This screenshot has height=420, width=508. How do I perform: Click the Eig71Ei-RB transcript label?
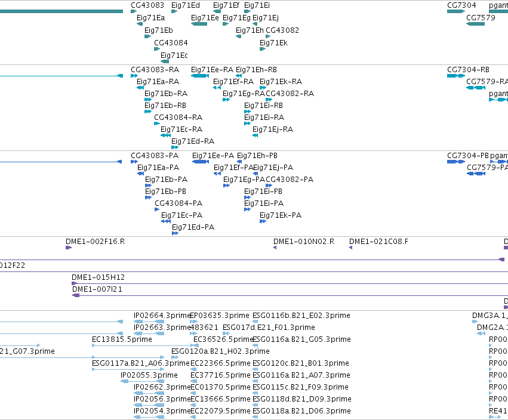tap(263, 106)
